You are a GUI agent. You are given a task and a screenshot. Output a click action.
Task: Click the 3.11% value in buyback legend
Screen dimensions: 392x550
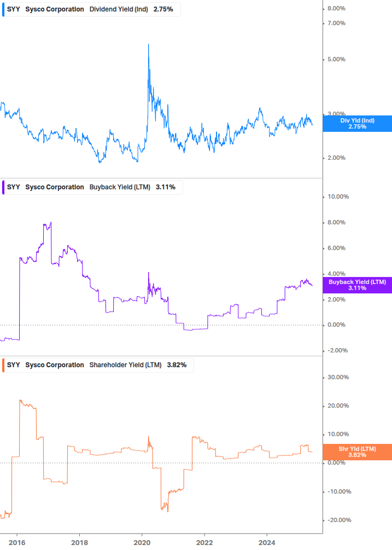click(x=165, y=187)
